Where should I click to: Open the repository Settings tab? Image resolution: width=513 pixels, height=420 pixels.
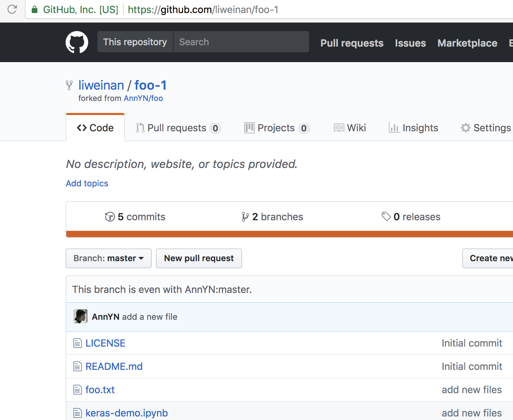click(x=486, y=128)
